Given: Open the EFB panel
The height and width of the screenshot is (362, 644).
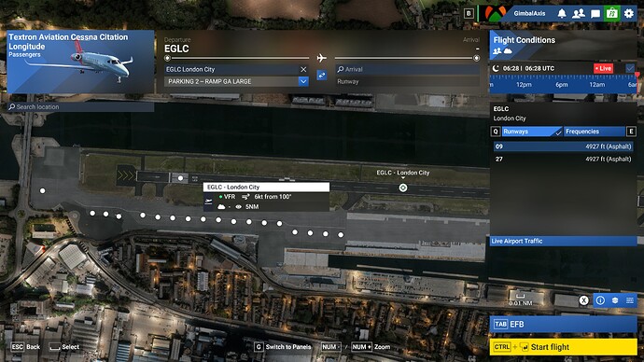Looking at the screenshot, I should 563,325.
